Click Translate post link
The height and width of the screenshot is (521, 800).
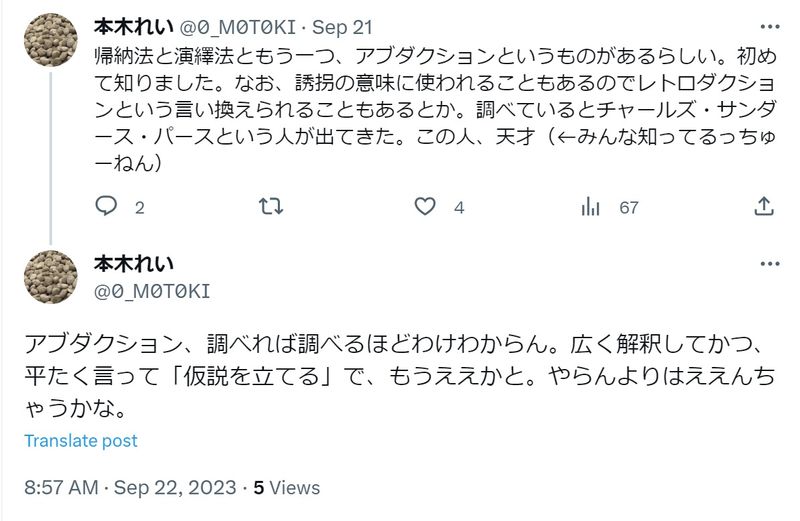click(81, 441)
